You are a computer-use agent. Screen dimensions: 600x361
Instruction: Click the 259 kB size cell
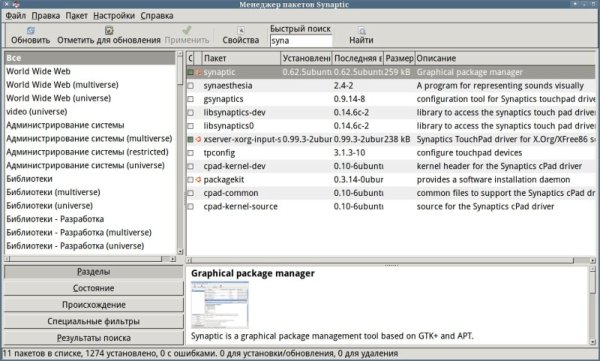click(397, 72)
